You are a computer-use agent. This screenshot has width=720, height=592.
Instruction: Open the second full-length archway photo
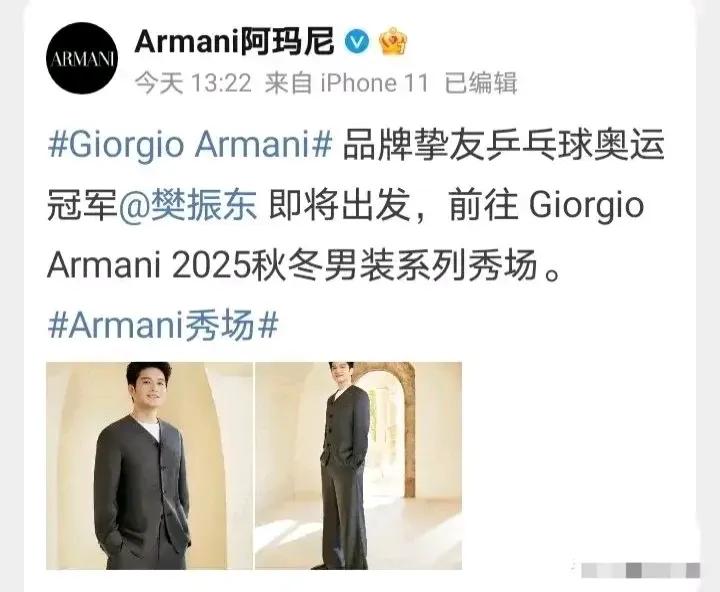(x=358, y=466)
